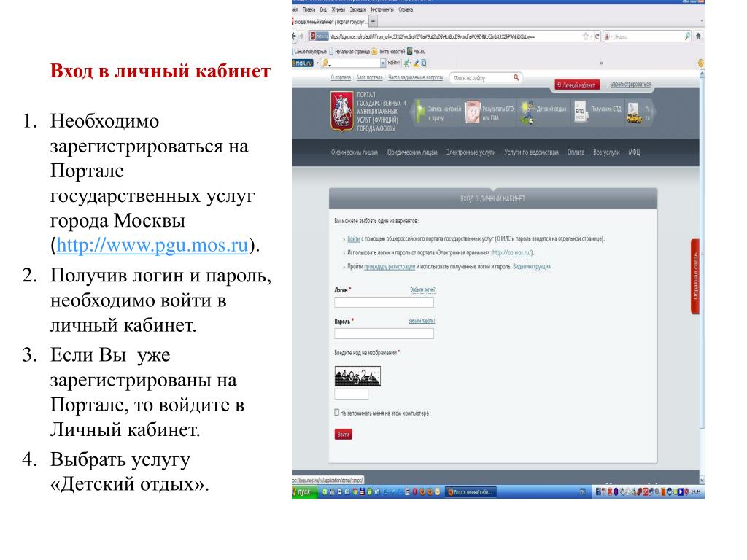Click the 'Войти' link for the all-Russia portal
Screen dimensions: 747x560
[x=354, y=238]
